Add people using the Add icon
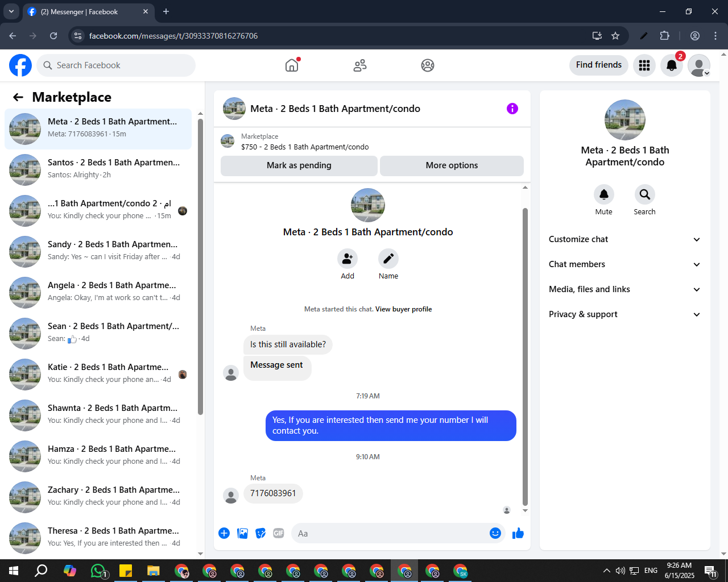This screenshot has height=582, width=728. (x=348, y=259)
